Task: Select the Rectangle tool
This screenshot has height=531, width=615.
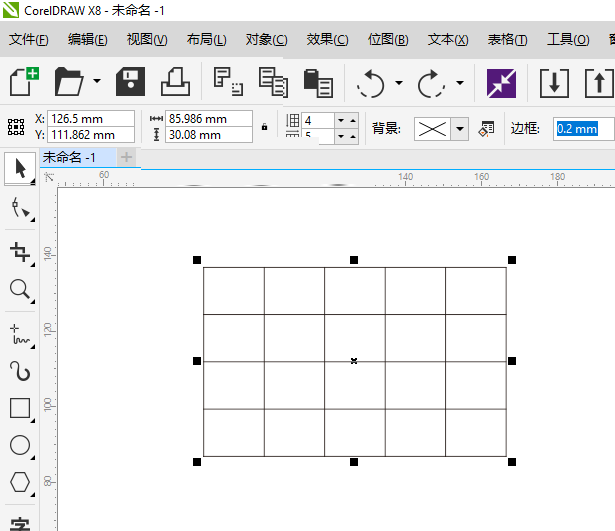Action: [19, 408]
